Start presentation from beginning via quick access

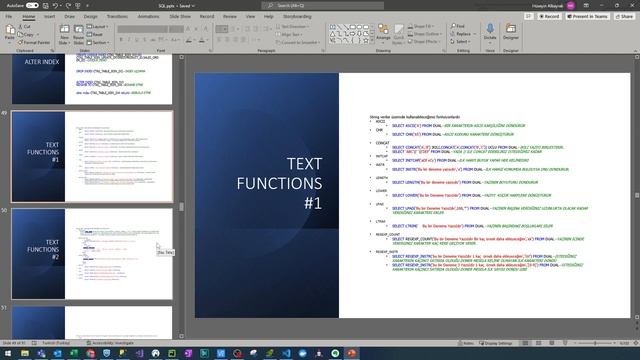[x=78, y=6]
